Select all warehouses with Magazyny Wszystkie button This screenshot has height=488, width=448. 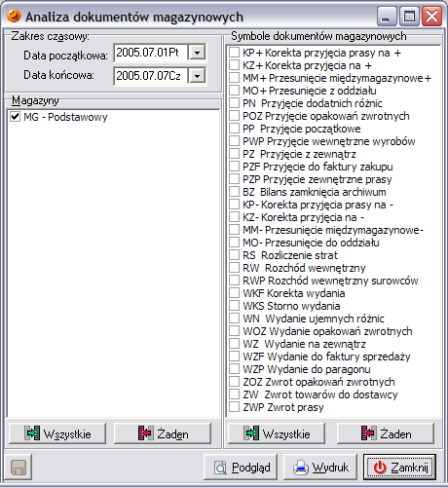pos(57,433)
